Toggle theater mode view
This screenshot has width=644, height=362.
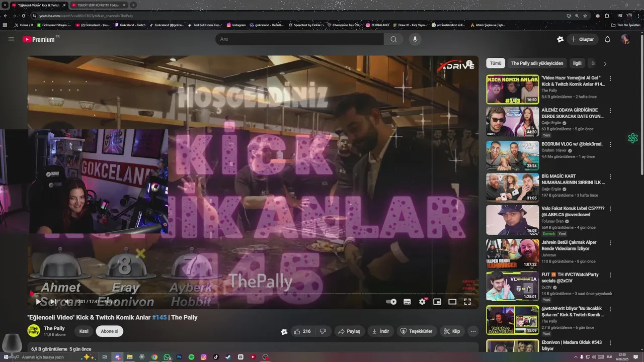point(452,302)
